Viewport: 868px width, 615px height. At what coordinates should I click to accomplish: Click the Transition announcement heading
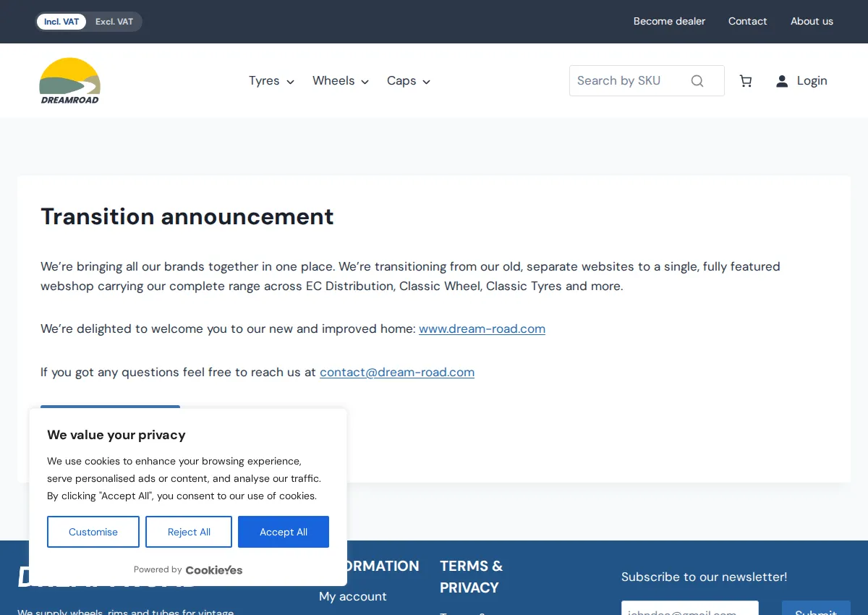click(x=187, y=216)
